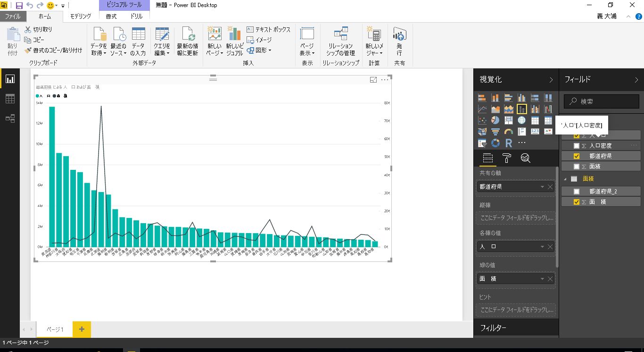The image size is (644, 352).
Task: Select the funnel chart visual
Action: click(x=495, y=132)
